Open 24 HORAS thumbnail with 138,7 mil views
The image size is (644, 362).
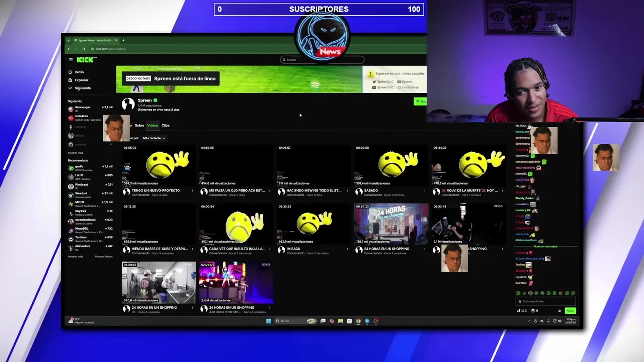click(391, 224)
